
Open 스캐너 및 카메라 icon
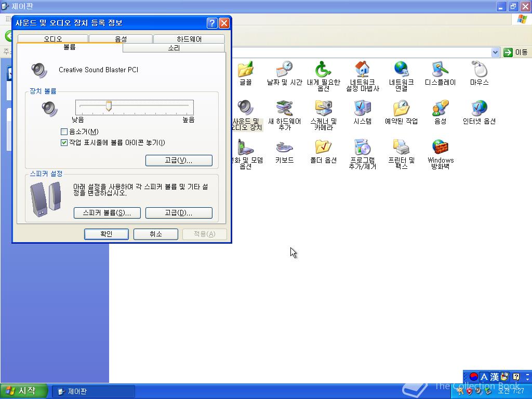[323, 115]
